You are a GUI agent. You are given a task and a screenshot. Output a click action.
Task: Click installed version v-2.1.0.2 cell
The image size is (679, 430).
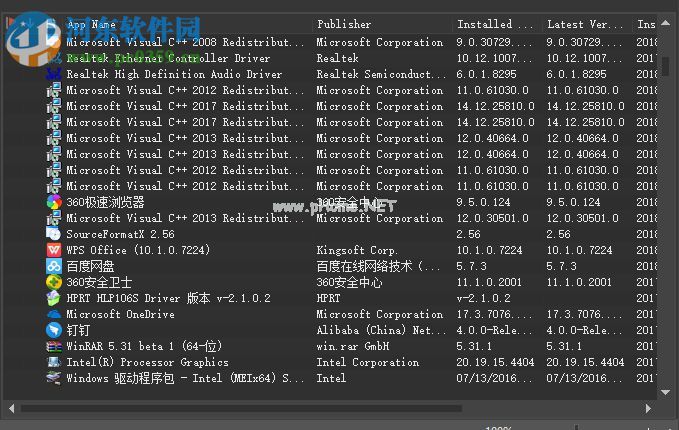click(483, 298)
